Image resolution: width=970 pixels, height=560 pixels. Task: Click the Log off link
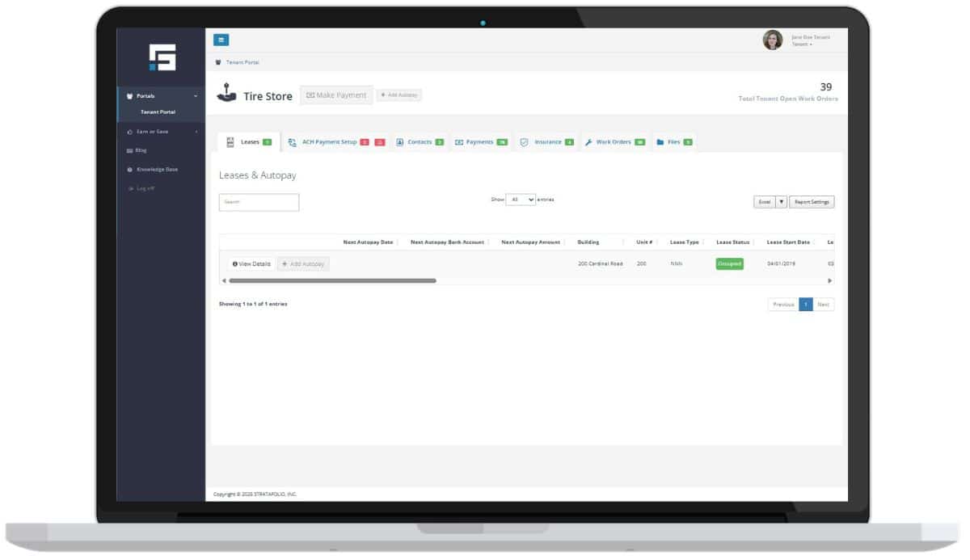[145, 188]
